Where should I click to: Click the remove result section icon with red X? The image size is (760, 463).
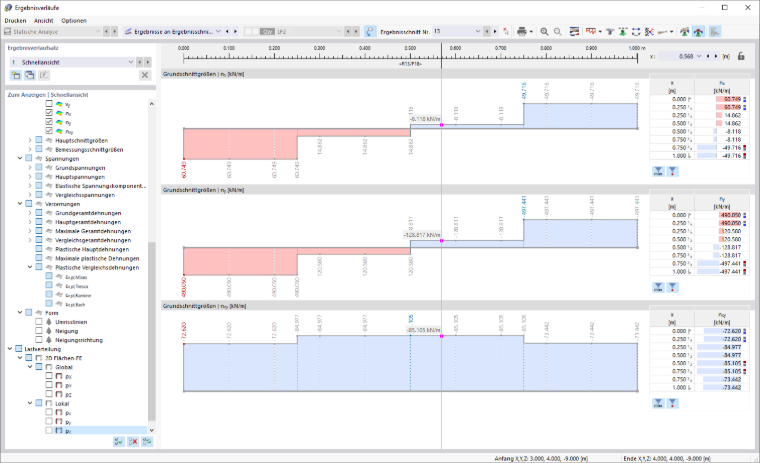pyautogui.click(x=506, y=32)
